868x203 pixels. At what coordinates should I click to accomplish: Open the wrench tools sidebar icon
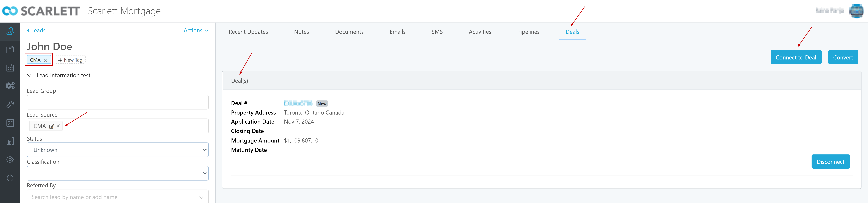click(10, 104)
